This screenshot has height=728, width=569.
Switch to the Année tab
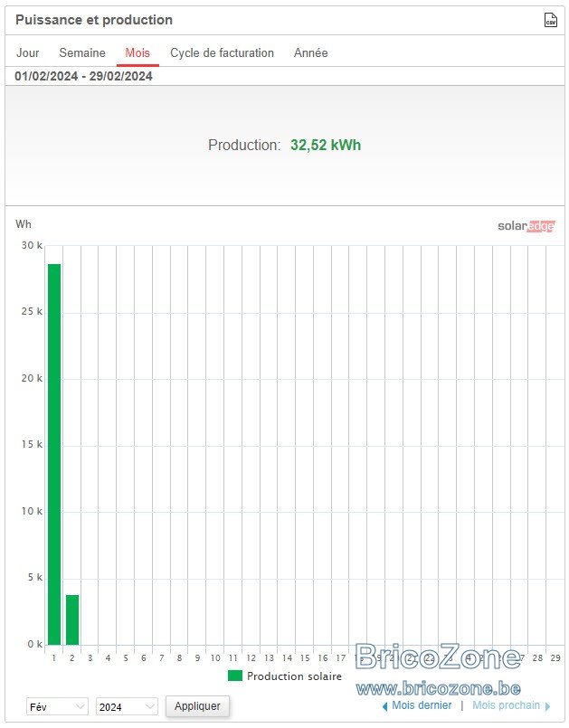pyautogui.click(x=311, y=53)
